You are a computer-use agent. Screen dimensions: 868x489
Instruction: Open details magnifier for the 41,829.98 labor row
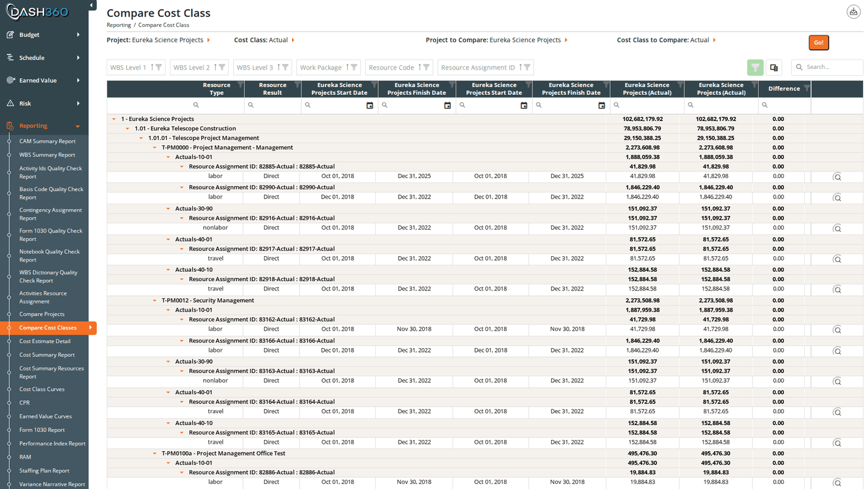point(837,177)
